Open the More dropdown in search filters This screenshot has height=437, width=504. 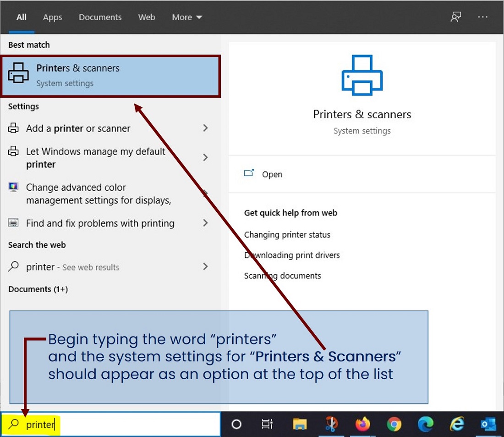186,17
